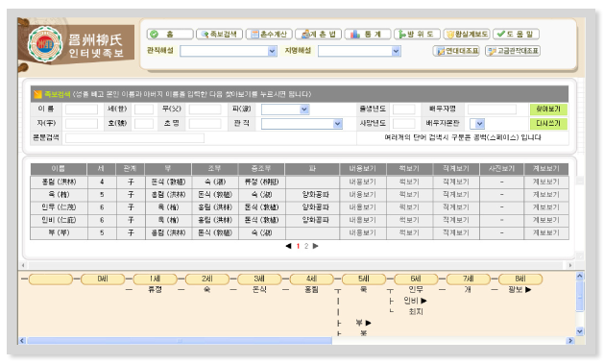Select the 1세 generation node

coord(155,279)
